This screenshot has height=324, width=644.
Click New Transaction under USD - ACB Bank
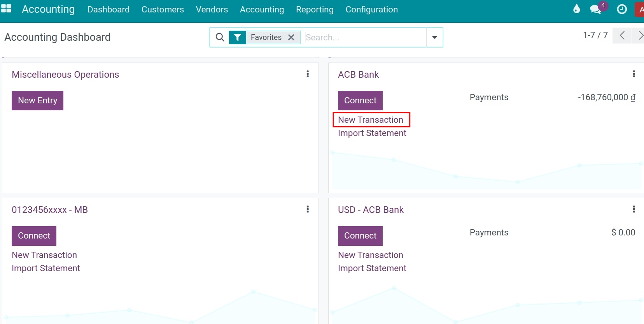(371, 255)
